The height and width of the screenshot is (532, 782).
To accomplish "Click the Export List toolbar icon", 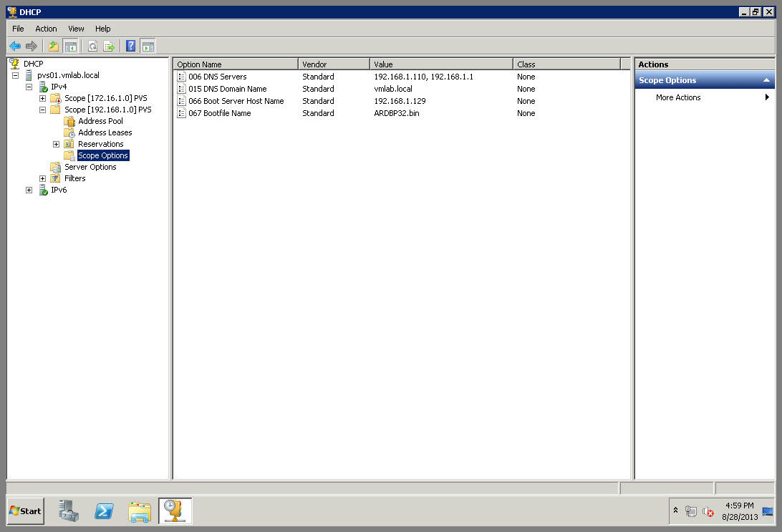I will 109,47.
